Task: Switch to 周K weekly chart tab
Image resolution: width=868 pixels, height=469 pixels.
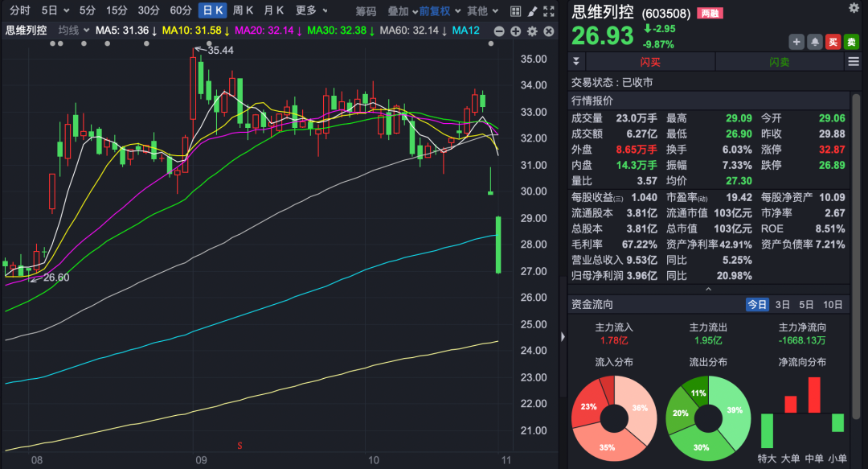Action: pyautogui.click(x=243, y=11)
